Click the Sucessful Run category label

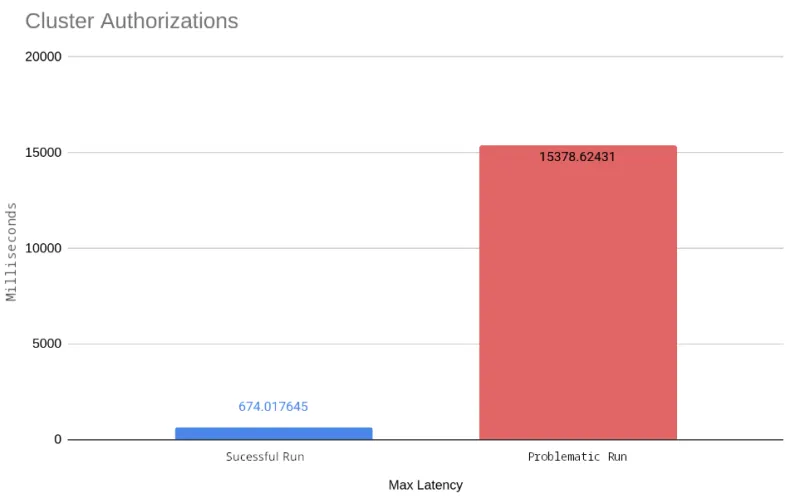(x=265, y=457)
